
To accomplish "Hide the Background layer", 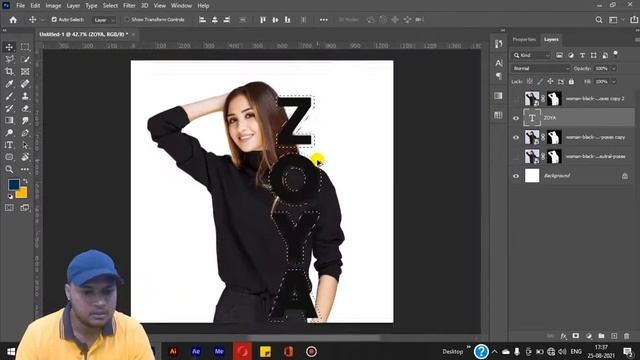I will [516, 176].
